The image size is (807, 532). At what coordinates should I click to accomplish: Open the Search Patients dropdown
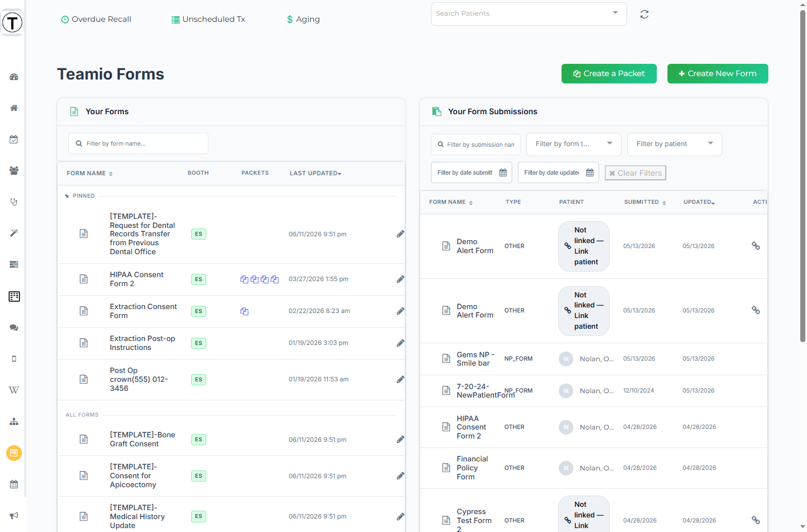pos(528,13)
